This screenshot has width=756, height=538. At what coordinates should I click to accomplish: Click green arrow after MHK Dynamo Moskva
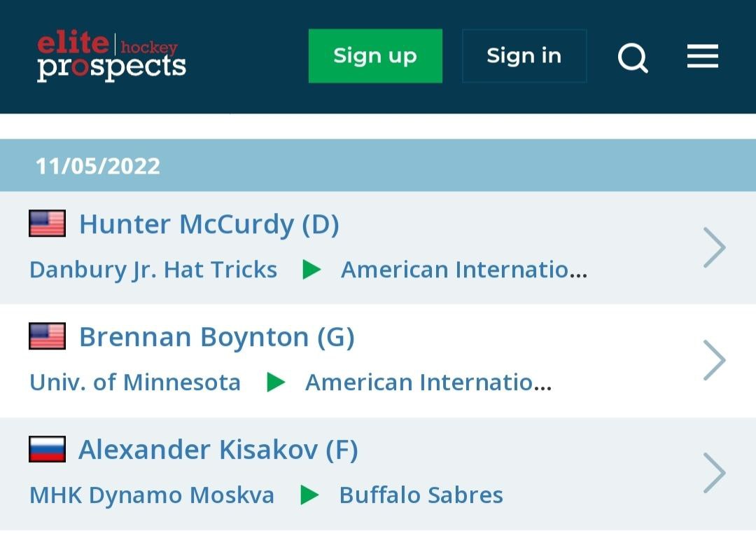pyautogui.click(x=309, y=495)
